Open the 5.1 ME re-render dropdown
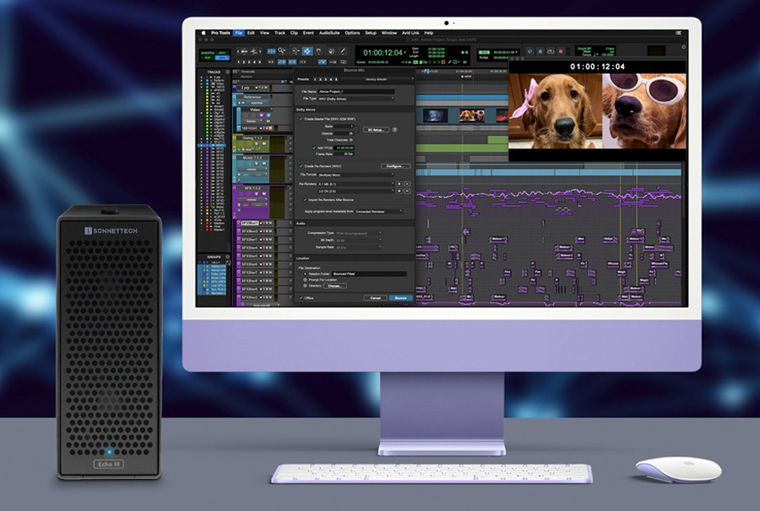 [356, 184]
